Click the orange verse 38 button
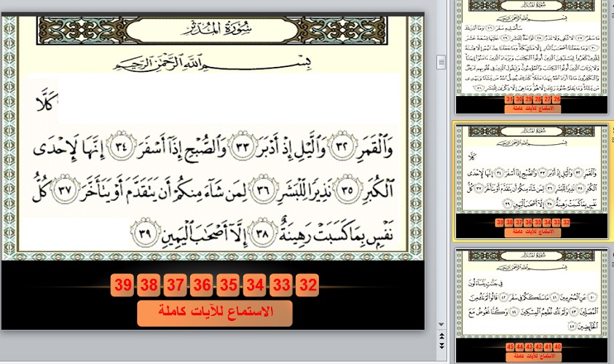Viewport: 614px width, 364px height. 149,285
